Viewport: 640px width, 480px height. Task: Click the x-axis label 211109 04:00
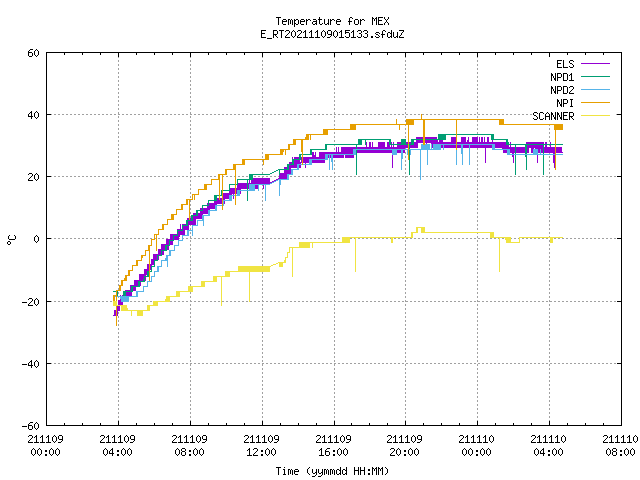pos(118,446)
